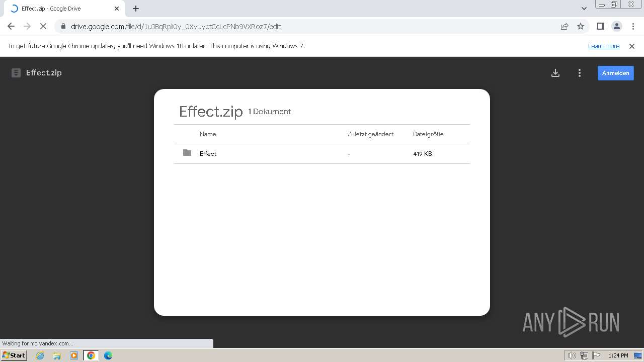644x362 pixels.
Task: Click the 1 Dokument count label
Action: pyautogui.click(x=270, y=112)
